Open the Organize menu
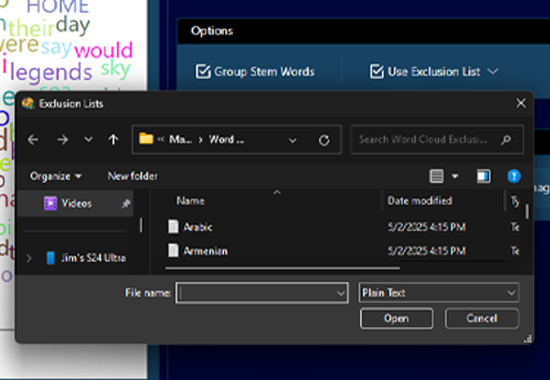550x380 pixels. tap(55, 176)
